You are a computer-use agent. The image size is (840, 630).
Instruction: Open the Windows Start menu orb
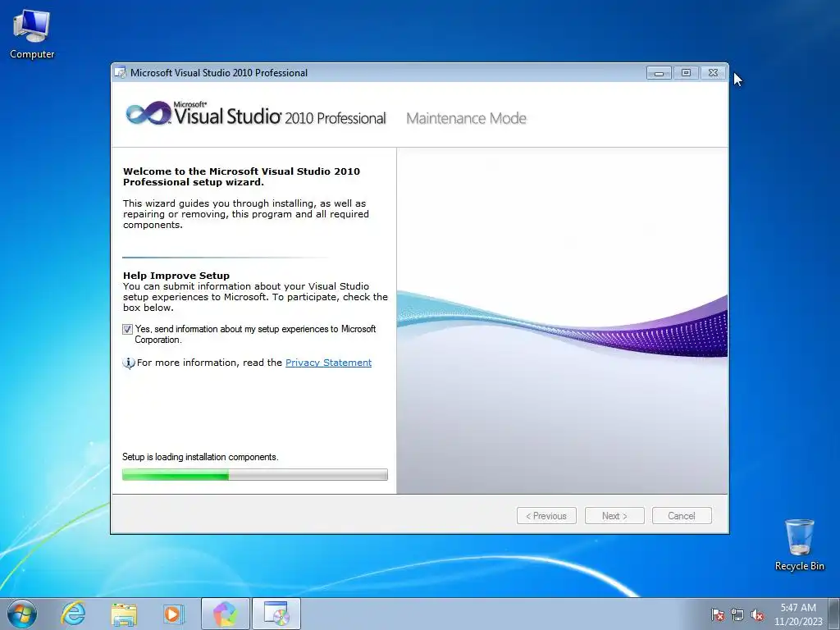[x=22, y=614]
